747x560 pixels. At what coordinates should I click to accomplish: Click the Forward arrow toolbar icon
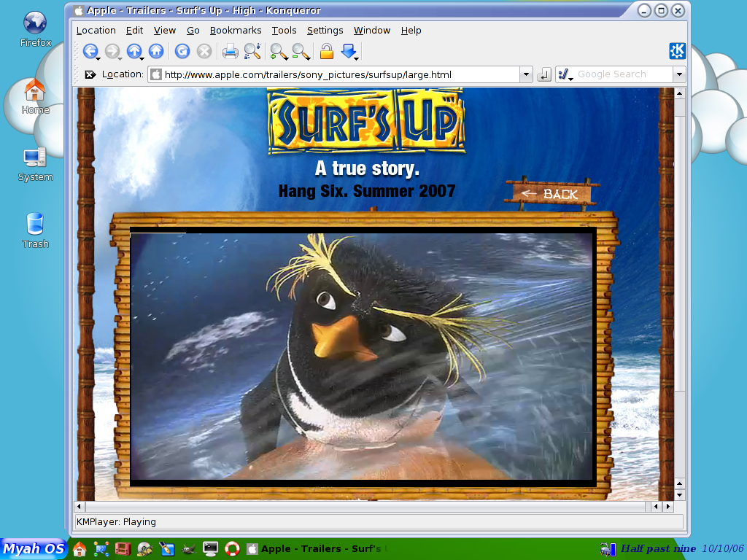tap(112, 51)
